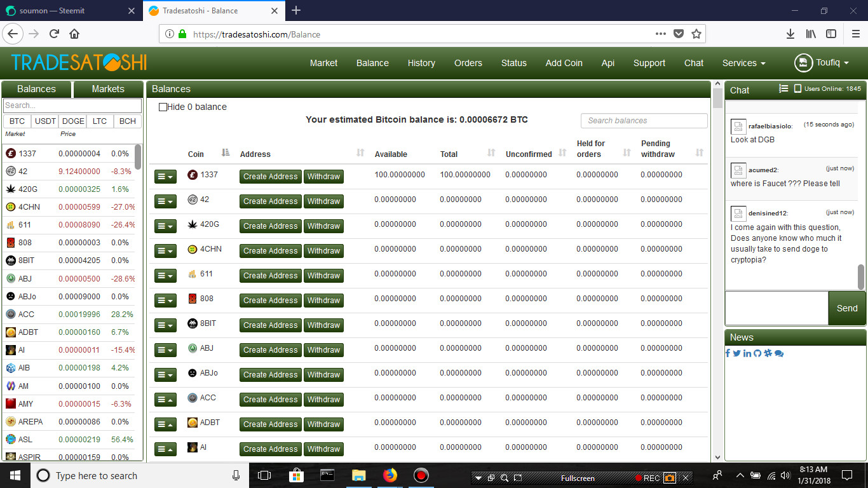This screenshot has width=868, height=488.
Task: Open Firefox from the Windows taskbar
Action: tap(390, 475)
